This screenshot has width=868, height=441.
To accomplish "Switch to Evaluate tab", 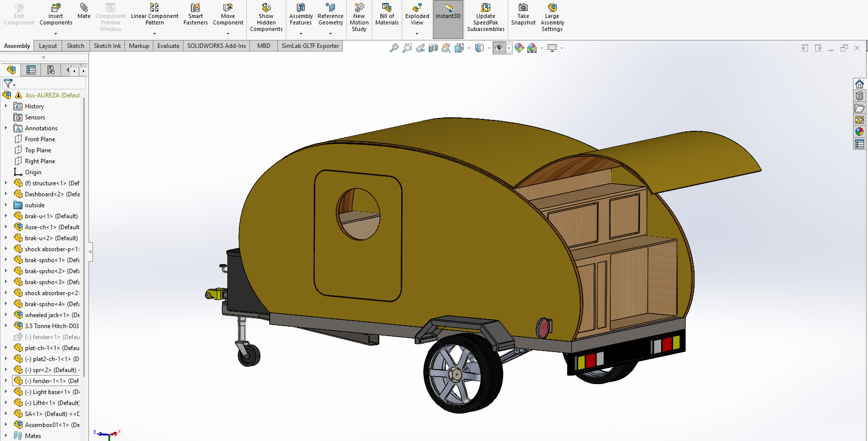I will 168,46.
